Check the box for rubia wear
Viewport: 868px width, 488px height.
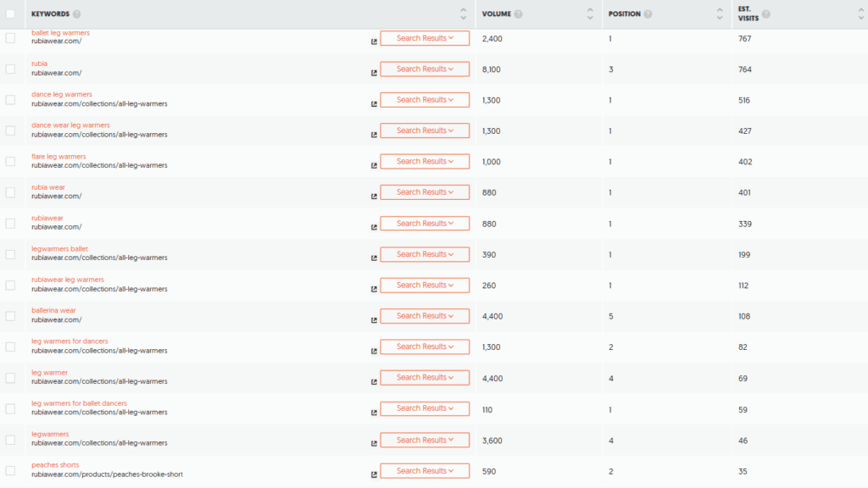(x=10, y=192)
